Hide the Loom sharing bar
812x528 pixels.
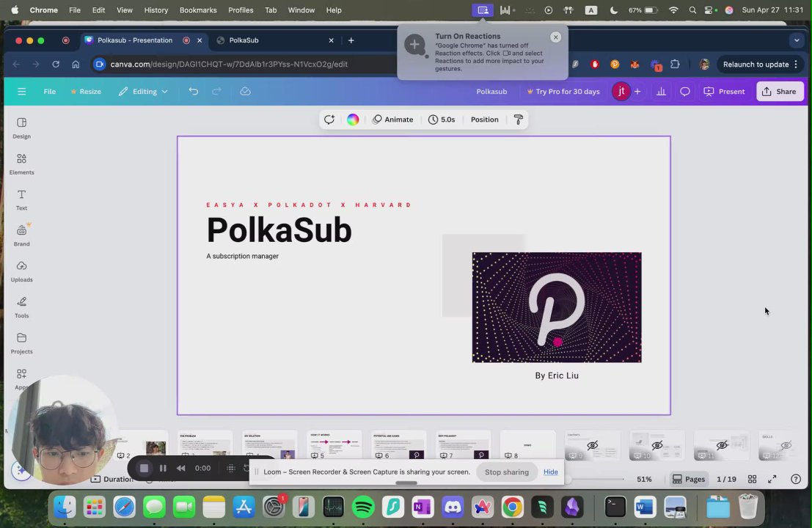(x=550, y=472)
